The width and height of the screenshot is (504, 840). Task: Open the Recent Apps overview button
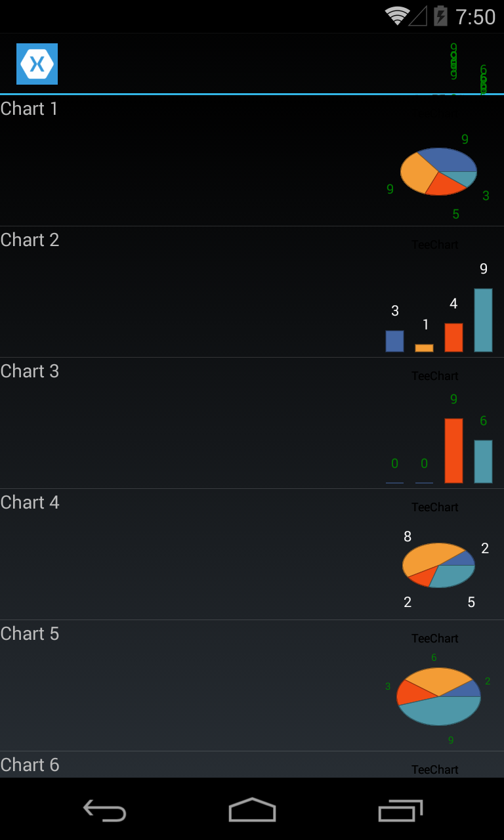pos(400,810)
